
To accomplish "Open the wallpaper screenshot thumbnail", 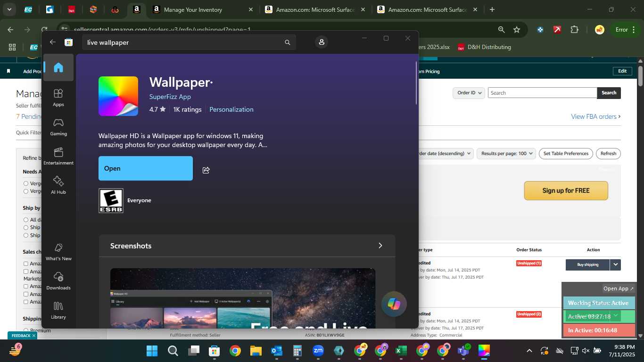I will point(243,298).
